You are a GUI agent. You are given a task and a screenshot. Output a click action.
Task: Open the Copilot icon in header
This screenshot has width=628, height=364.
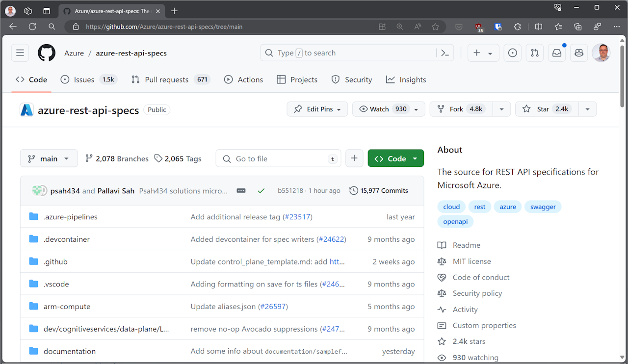(579, 53)
